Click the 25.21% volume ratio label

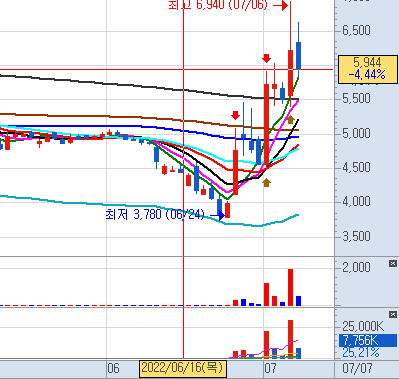click(x=361, y=352)
